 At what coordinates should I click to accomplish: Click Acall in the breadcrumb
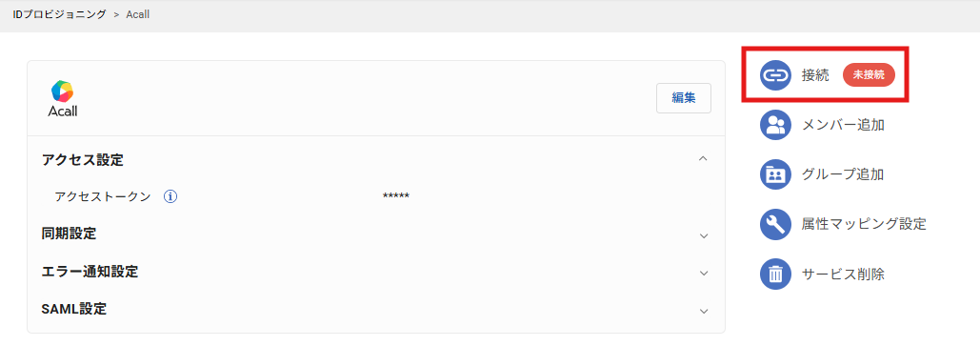click(137, 14)
